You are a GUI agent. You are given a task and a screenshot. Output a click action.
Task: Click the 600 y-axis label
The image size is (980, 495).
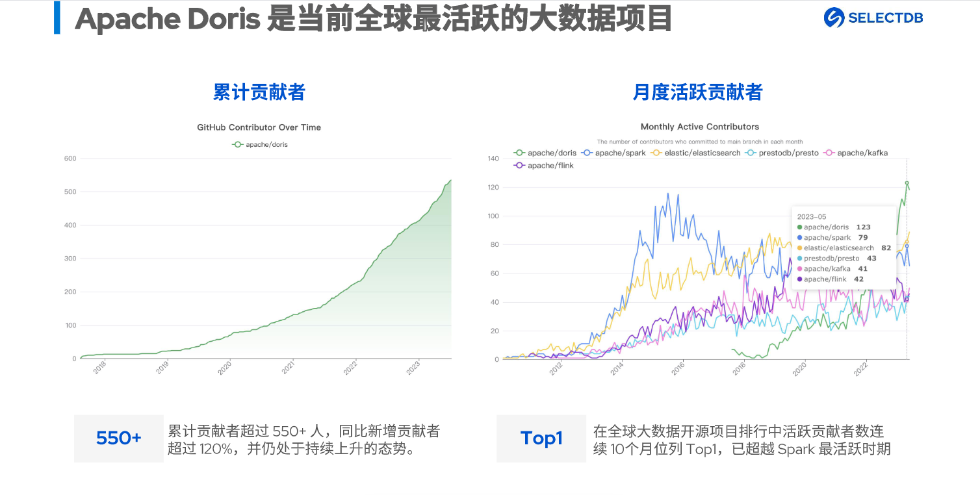coord(70,159)
